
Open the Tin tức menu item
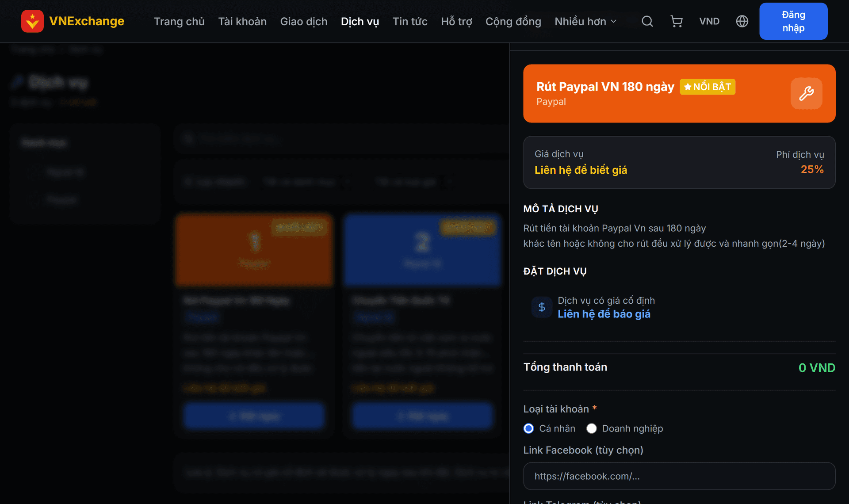point(410,21)
